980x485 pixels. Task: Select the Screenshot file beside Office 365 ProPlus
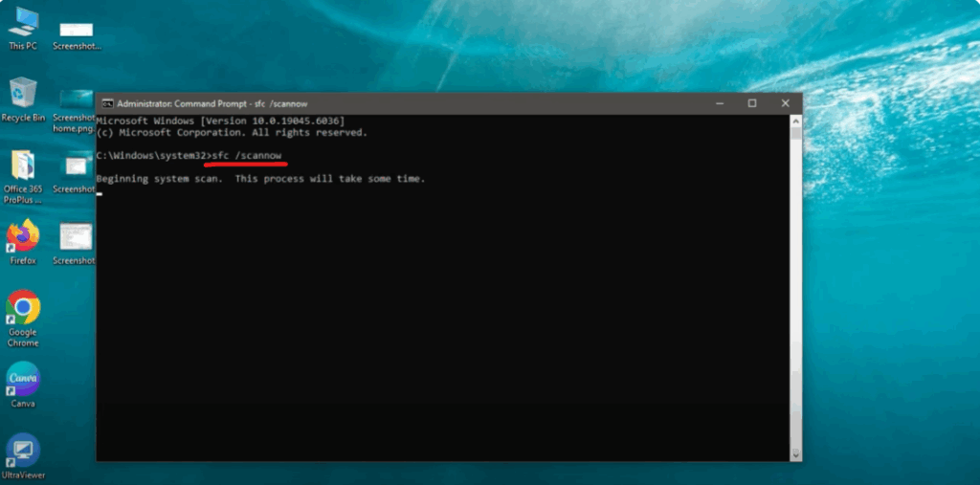74,172
